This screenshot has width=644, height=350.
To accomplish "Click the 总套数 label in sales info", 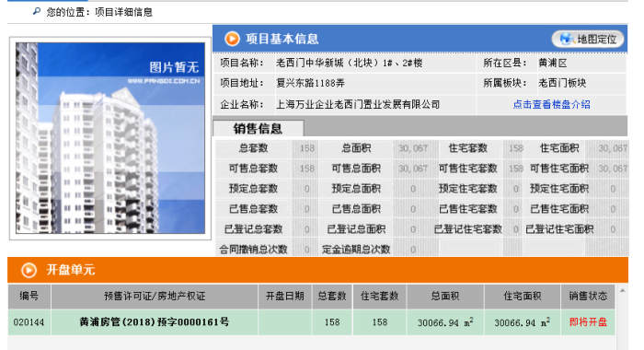I will (253, 148).
